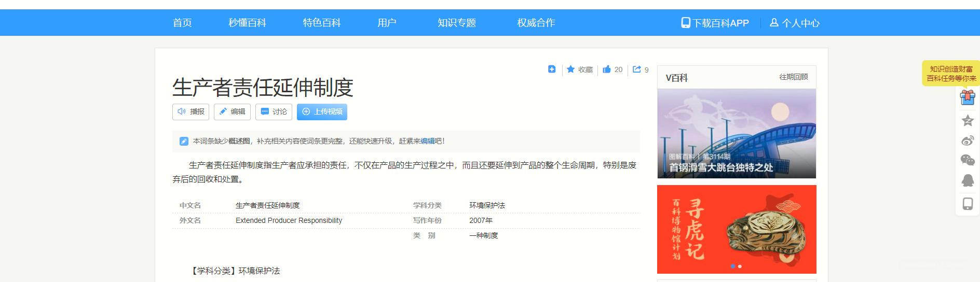The image size is (980, 282).
Task: Click the 写作年份 value 2007年
Action: pos(481,220)
